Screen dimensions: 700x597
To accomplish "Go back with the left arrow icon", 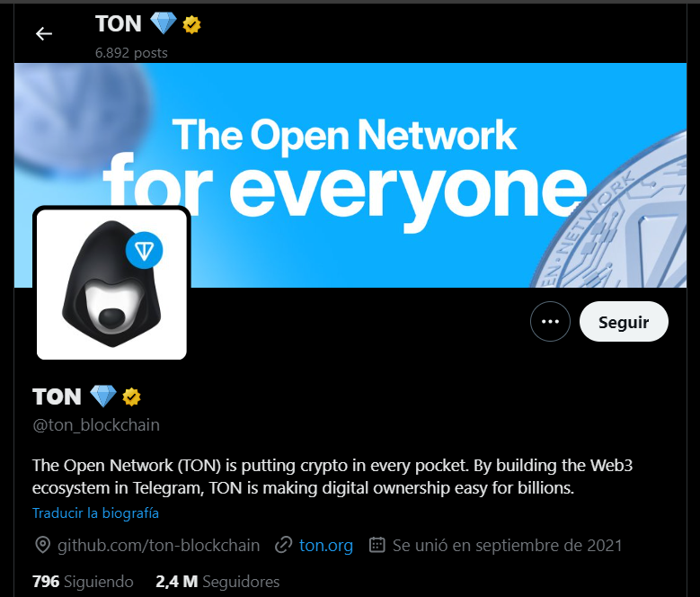I will click(44, 33).
